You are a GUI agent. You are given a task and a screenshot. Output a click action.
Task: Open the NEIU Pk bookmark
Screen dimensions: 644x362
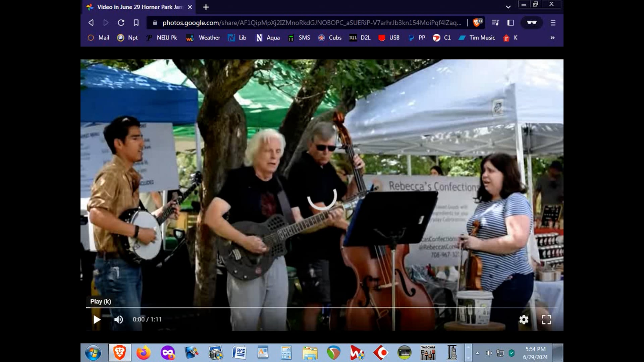point(161,38)
